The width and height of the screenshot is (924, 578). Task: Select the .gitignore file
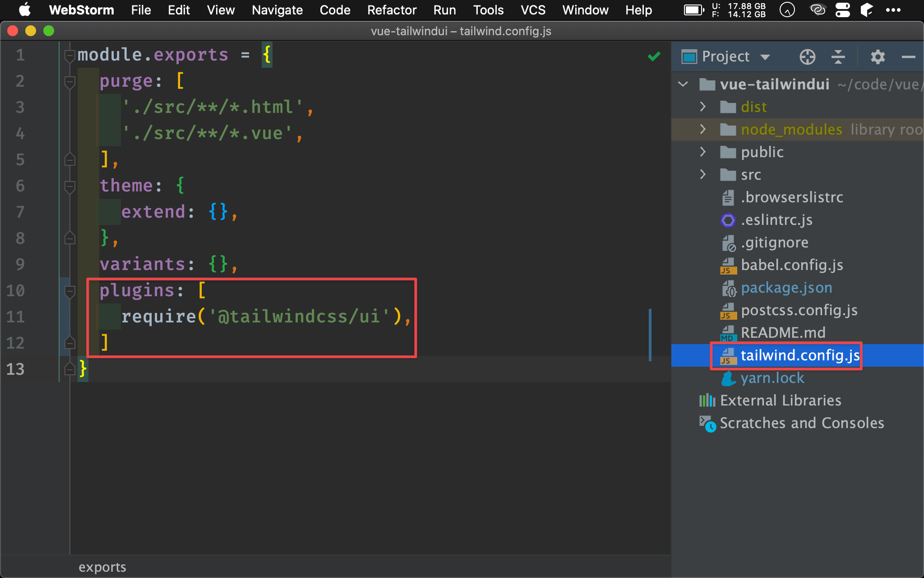pos(775,242)
